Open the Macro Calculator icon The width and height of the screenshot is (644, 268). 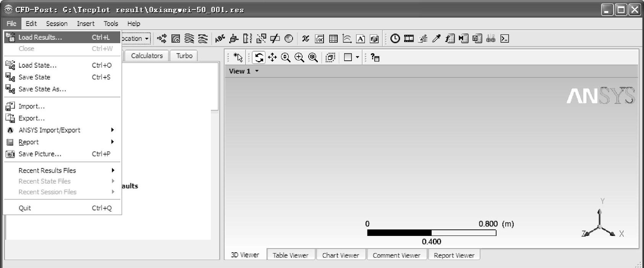tap(463, 39)
